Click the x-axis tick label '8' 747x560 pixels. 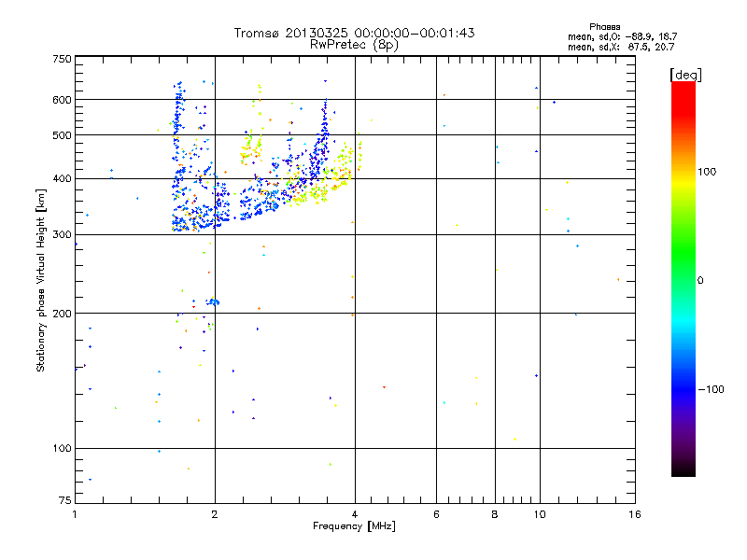coord(495,514)
